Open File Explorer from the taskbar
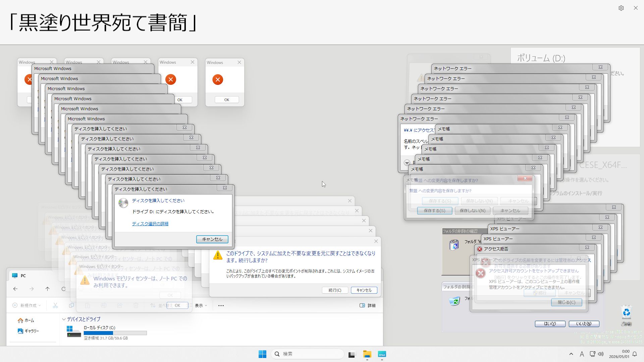This screenshot has width=644, height=362. (x=367, y=354)
